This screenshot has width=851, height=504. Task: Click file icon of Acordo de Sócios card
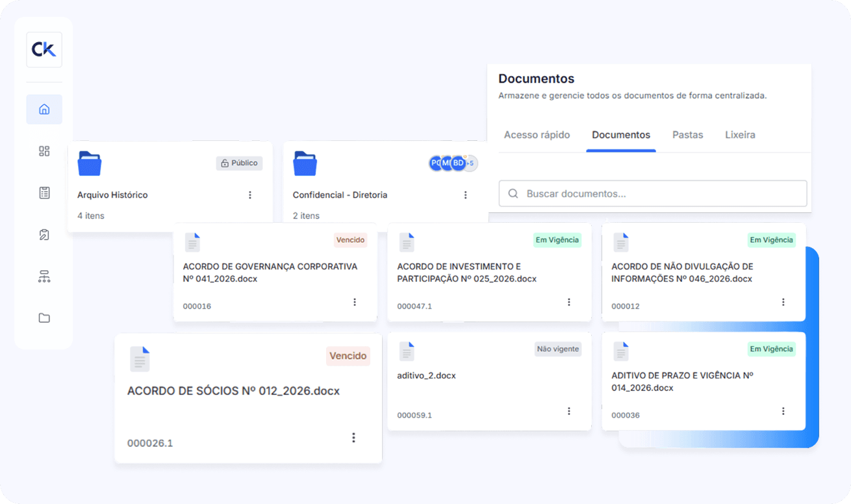(x=140, y=359)
